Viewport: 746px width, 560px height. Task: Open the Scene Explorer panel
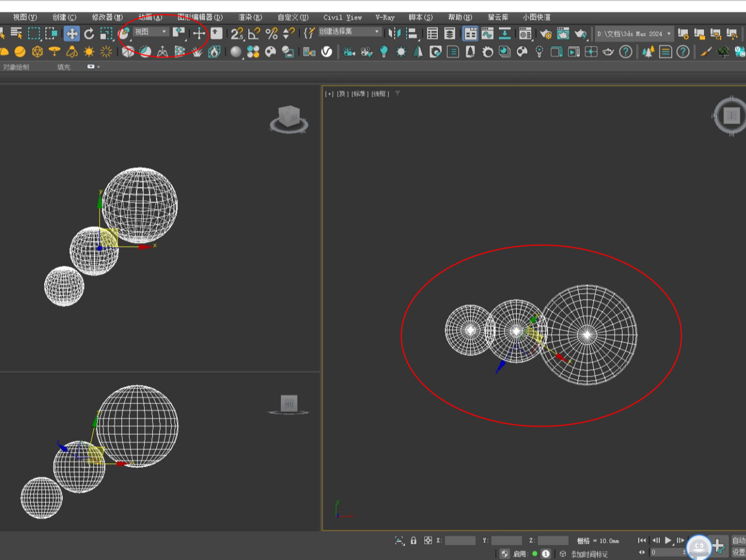(432, 34)
